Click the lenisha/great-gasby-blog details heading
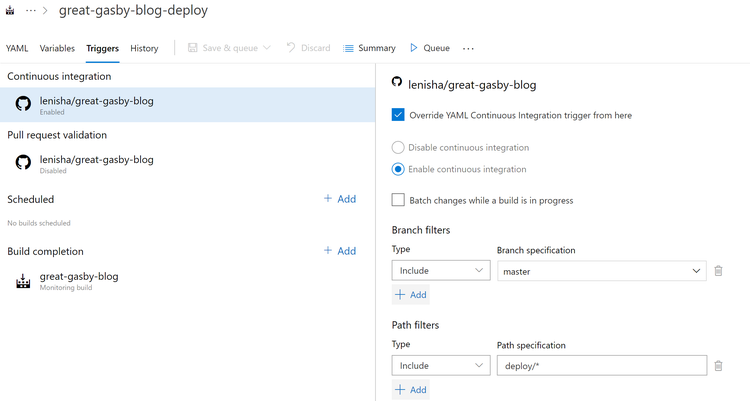The image size is (750, 401). click(x=472, y=85)
